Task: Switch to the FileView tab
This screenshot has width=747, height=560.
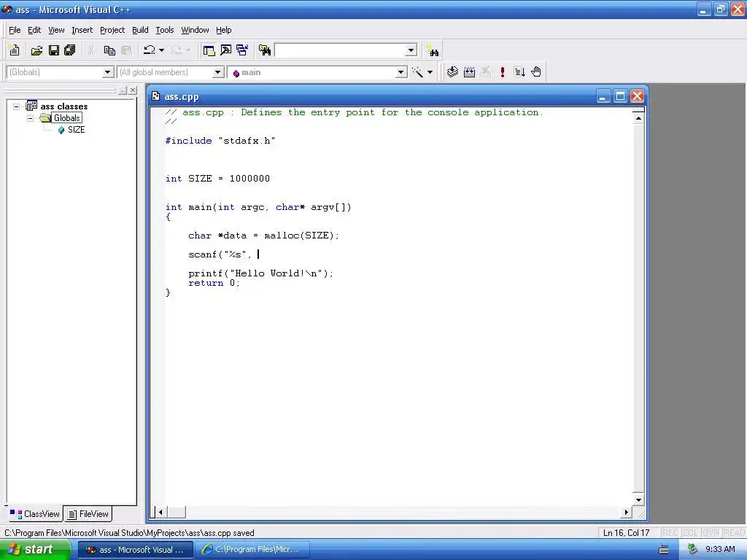Action: pos(88,514)
